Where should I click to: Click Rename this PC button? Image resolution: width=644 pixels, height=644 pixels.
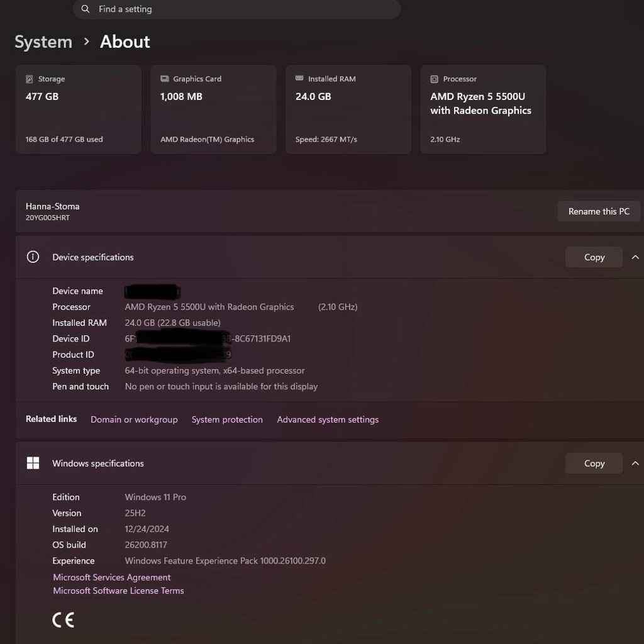coord(599,211)
